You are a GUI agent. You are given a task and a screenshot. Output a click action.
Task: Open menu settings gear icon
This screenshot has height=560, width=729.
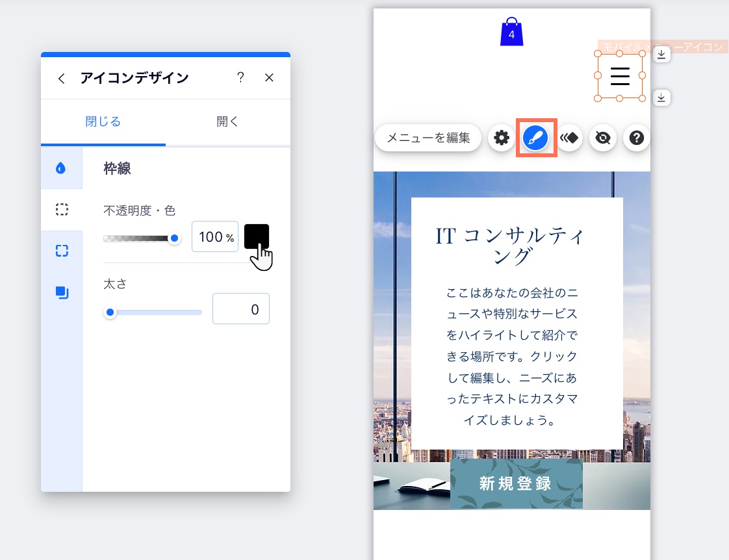(x=501, y=138)
